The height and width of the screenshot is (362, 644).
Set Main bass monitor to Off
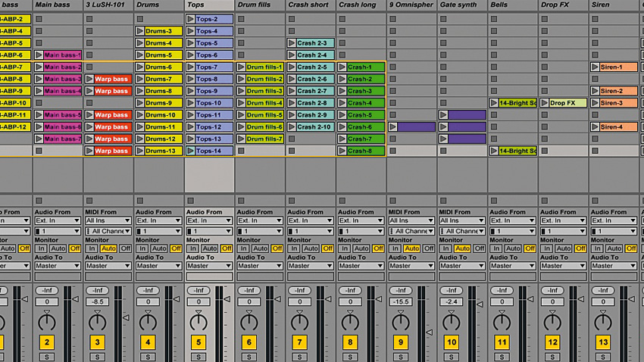pos(75,248)
